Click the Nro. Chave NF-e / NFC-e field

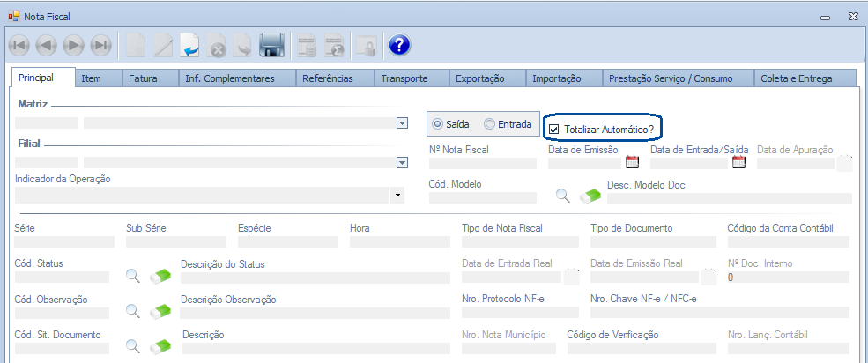pos(720,313)
